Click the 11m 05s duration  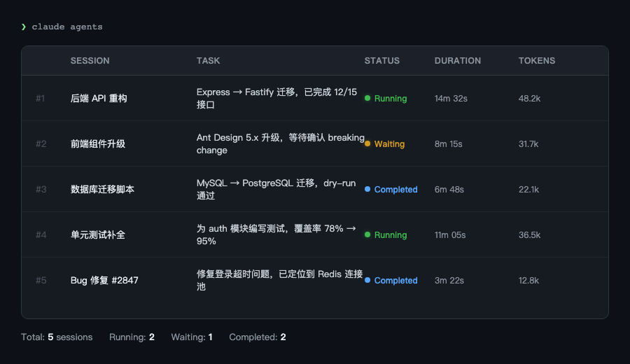(x=450, y=234)
